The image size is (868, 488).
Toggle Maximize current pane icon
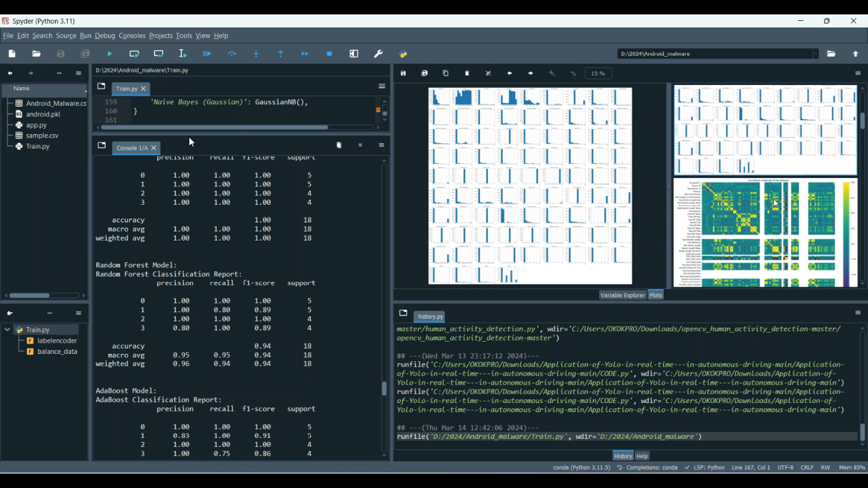click(354, 54)
